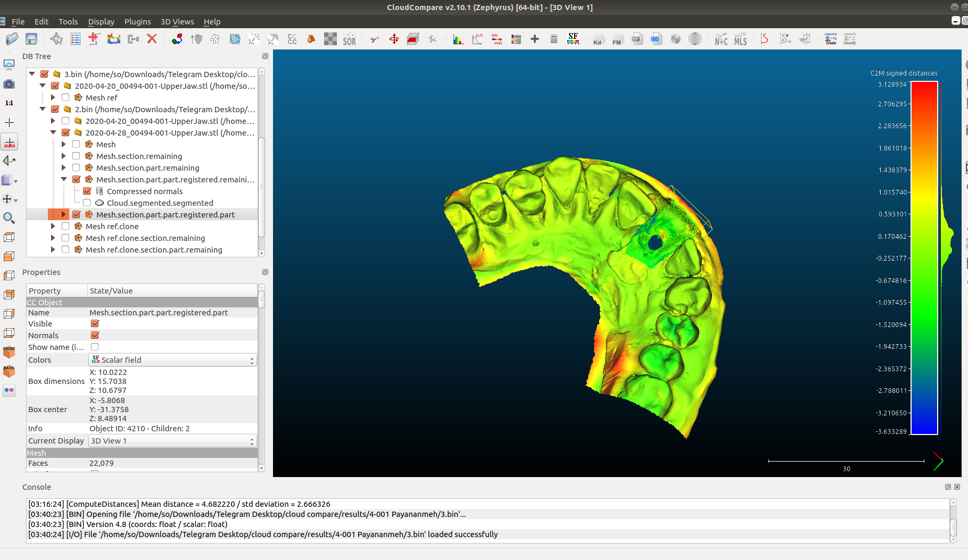This screenshot has width=968, height=560.
Task: Open the SOR filter tool
Action: click(349, 39)
